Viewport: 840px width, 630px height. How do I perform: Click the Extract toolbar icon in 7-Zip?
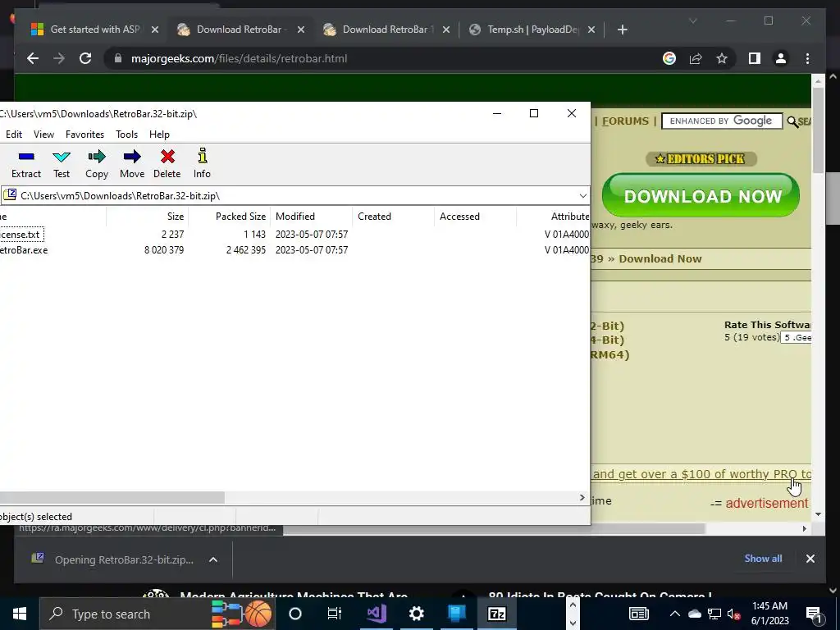[x=25, y=164]
